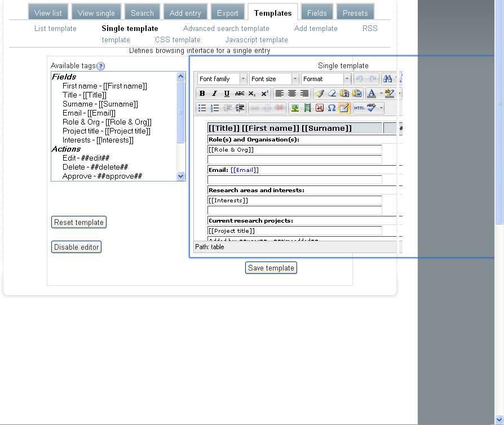
Task: Click the Reset template button
Action: click(79, 222)
